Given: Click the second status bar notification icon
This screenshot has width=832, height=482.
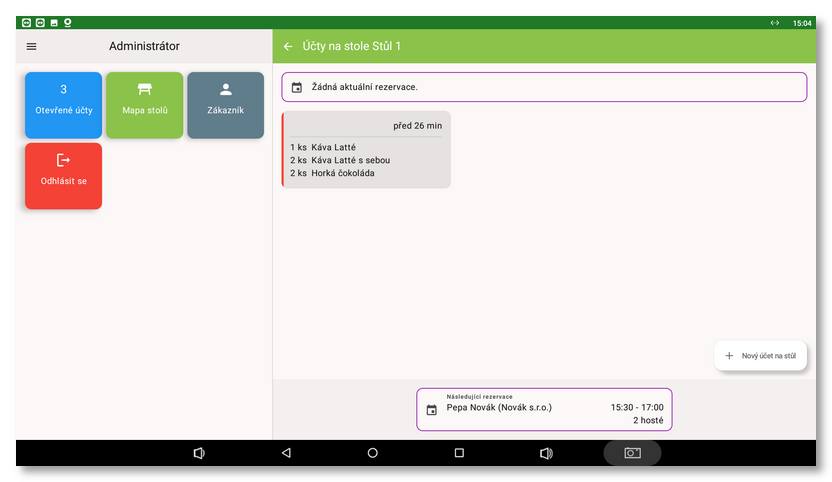Looking at the screenshot, I should [x=40, y=22].
